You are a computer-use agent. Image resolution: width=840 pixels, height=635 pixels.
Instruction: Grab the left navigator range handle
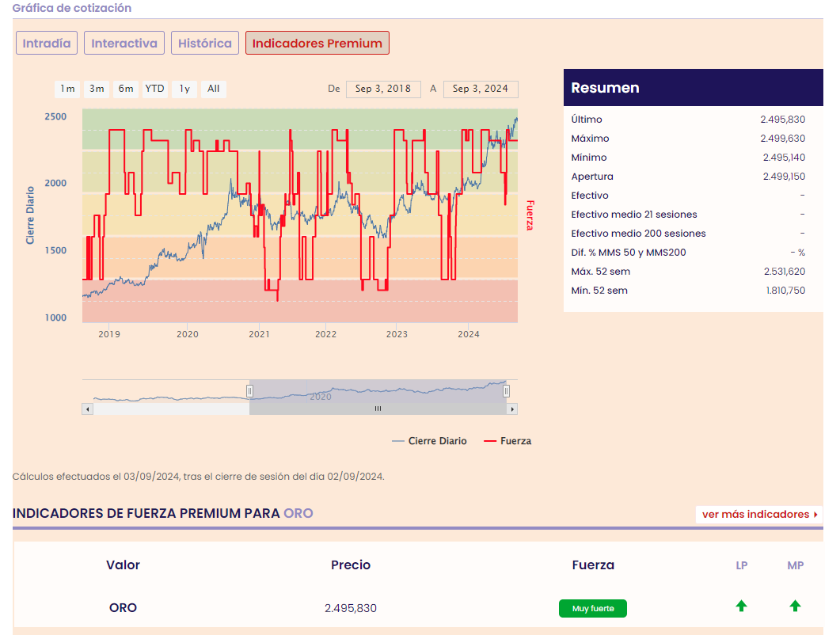point(249,390)
